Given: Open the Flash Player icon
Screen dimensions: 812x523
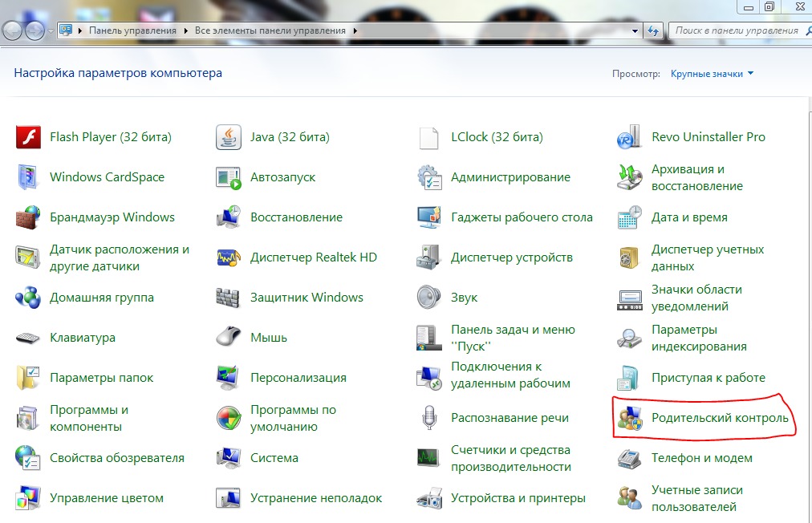Looking at the screenshot, I should [x=28, y=137].
